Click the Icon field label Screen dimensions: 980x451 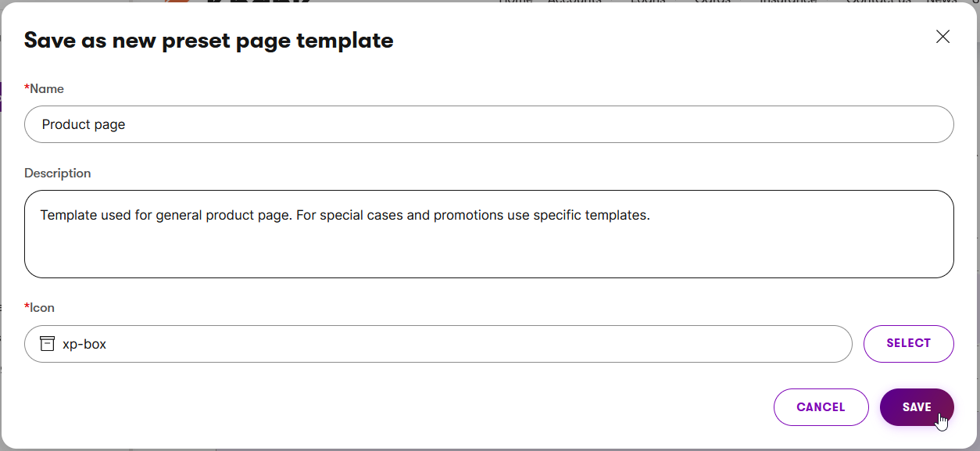coord(44,308)
